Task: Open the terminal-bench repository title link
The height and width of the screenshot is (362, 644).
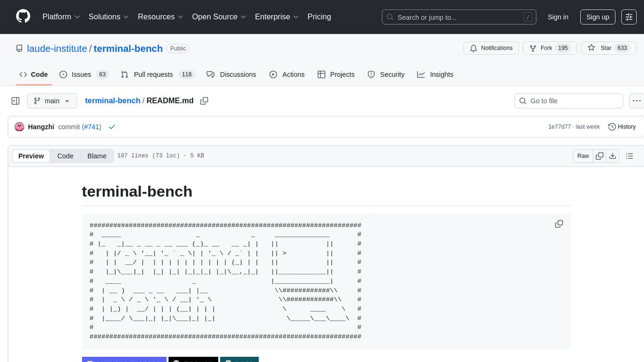Action: tap(128, 48)
